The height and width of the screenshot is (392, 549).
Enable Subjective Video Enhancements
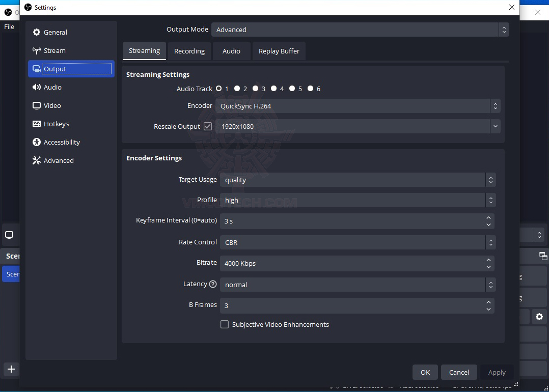[x=225, y=324]
